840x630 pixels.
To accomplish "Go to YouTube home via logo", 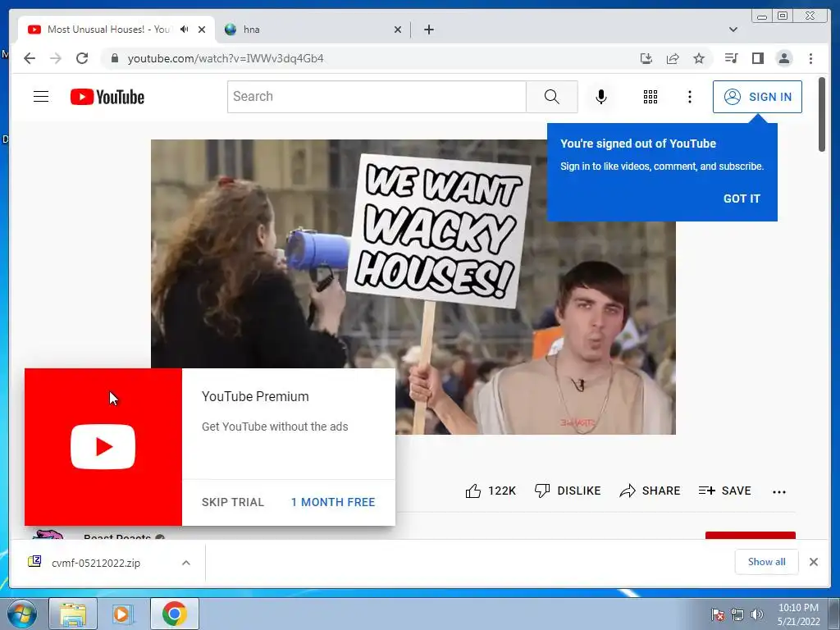I will coord(107,97).
